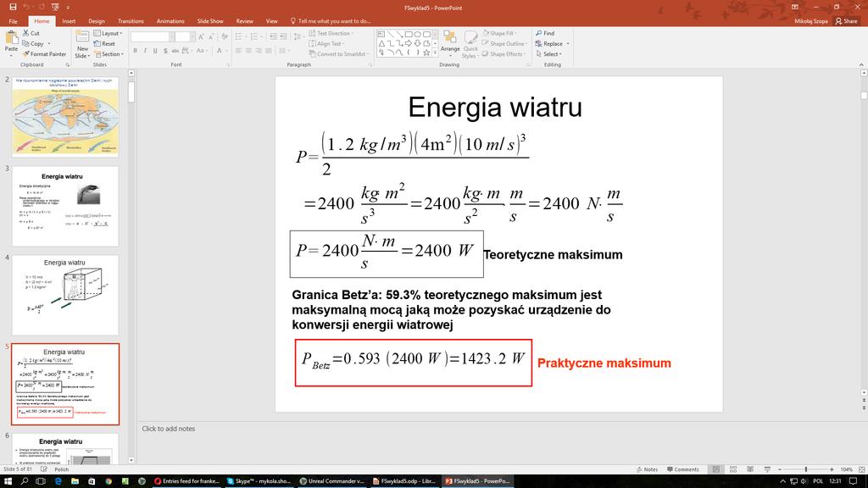Start Slide Show from the status bar icon

coord(767,469)
